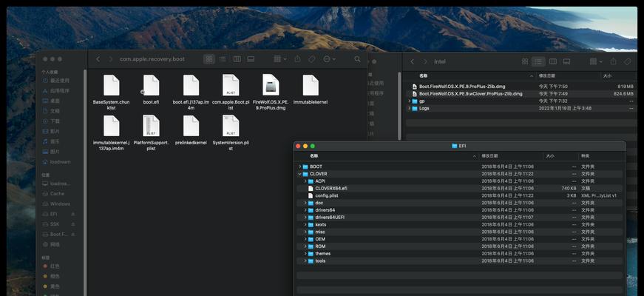
Task: Go forward in com.apple.recovery.boot window
Action: tap(110, 59)
